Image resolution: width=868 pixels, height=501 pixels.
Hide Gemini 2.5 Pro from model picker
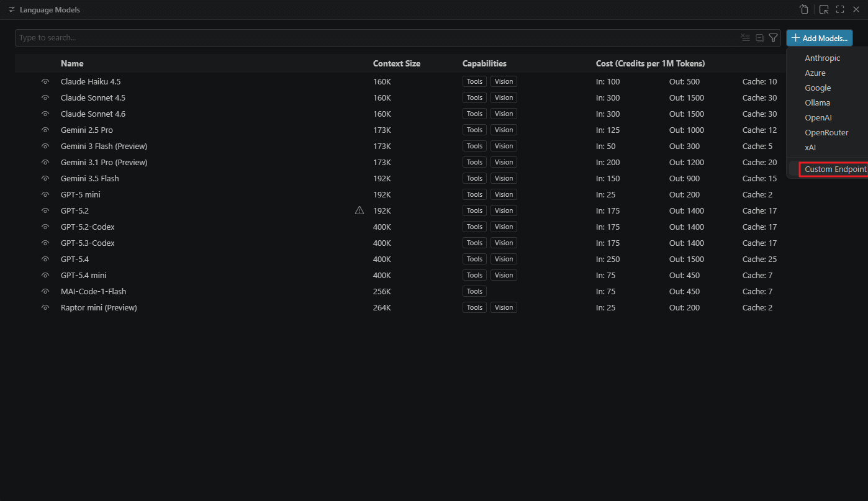[45, 130]
